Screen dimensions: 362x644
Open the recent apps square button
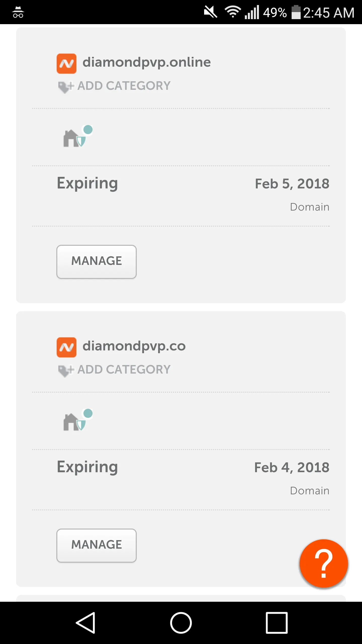tap(277, 623)
